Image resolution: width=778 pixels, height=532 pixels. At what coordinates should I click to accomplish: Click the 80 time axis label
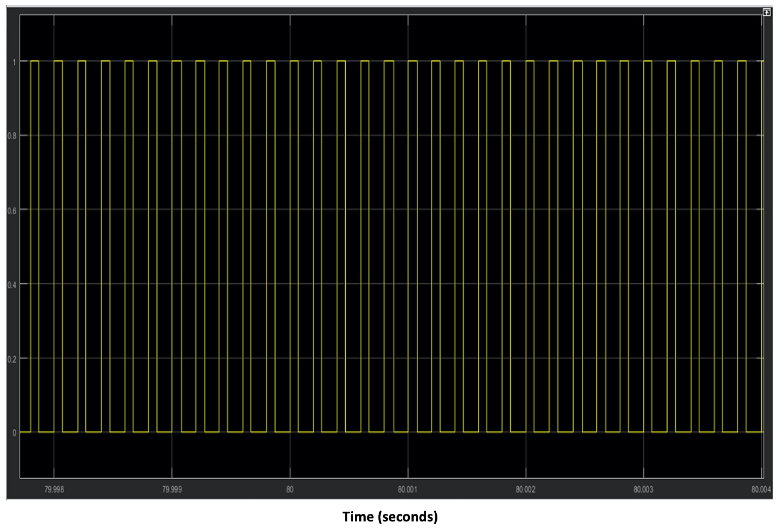[290, 489]
